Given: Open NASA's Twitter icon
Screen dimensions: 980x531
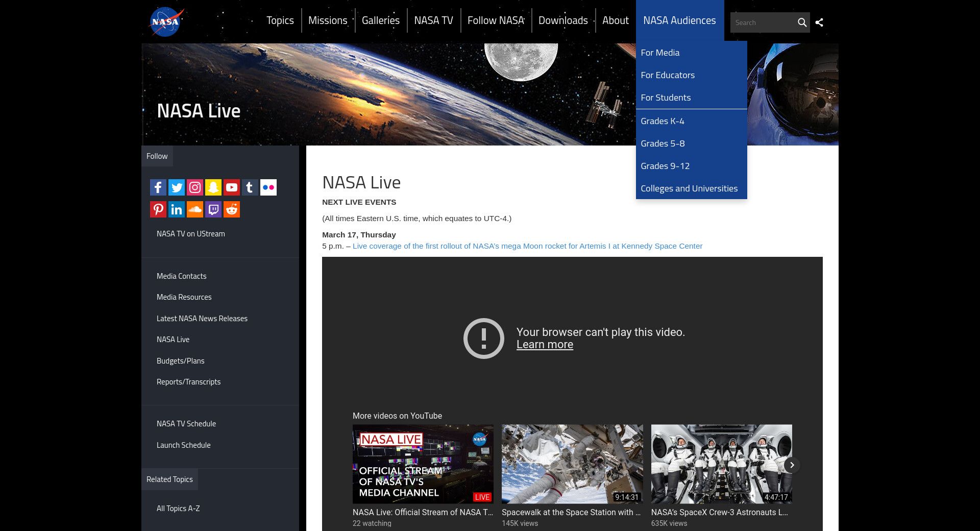Looking at the screenshot, I should pyautogui.click(x=177, y=187).
